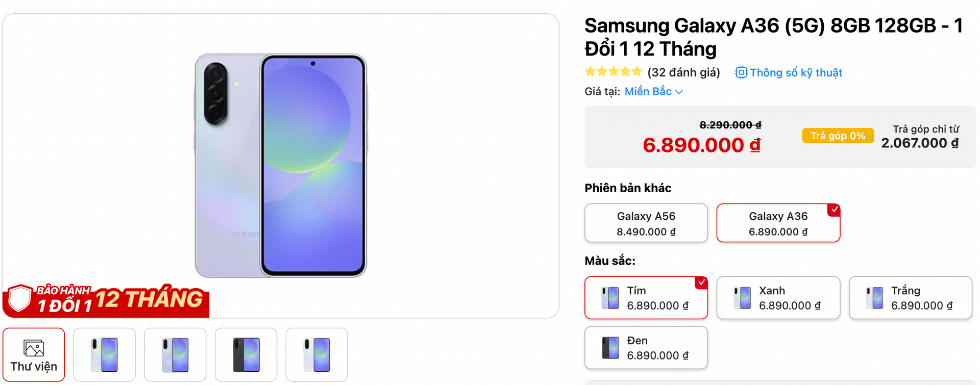Click the phone icon inside the Xanh option
The height and width of the screenshot is (385, 980).
(x=743, y=297)
